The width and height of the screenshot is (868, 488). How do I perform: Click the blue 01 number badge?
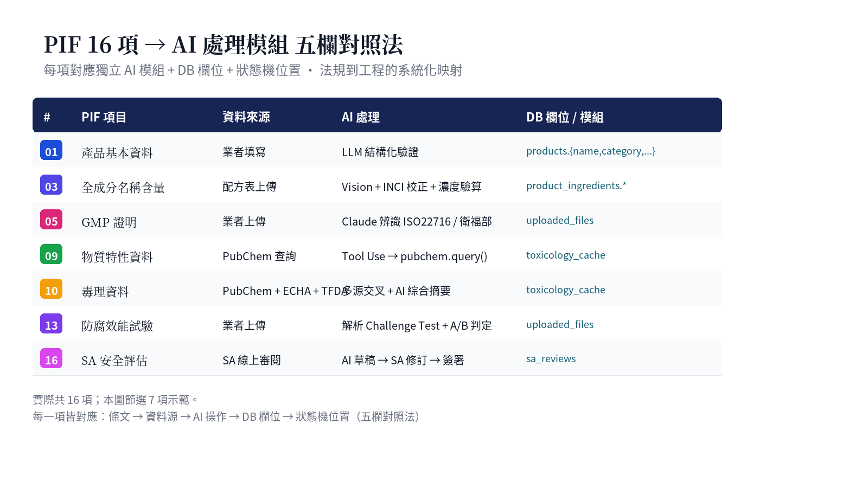click(x=51, y=150)
